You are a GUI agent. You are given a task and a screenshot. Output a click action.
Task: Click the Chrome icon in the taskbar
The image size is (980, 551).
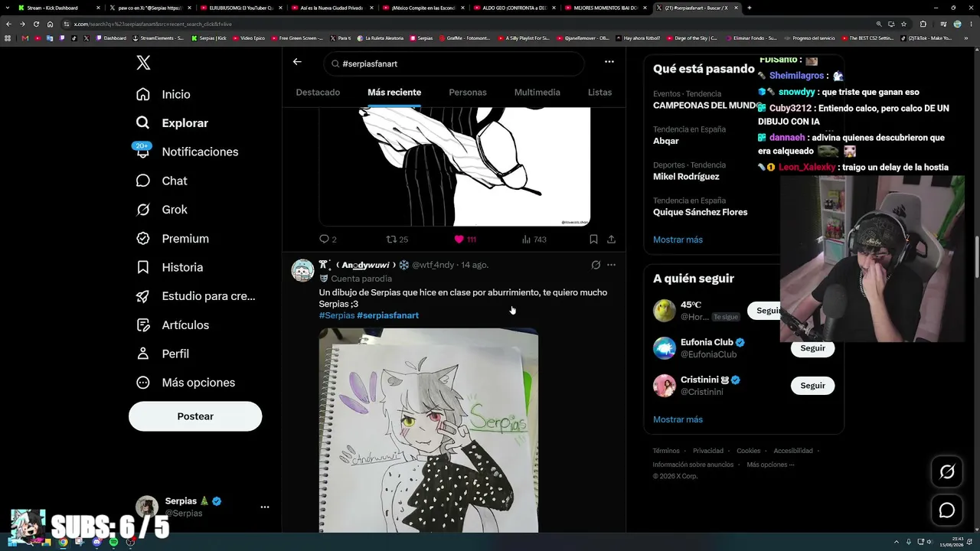tap(63, 543)
